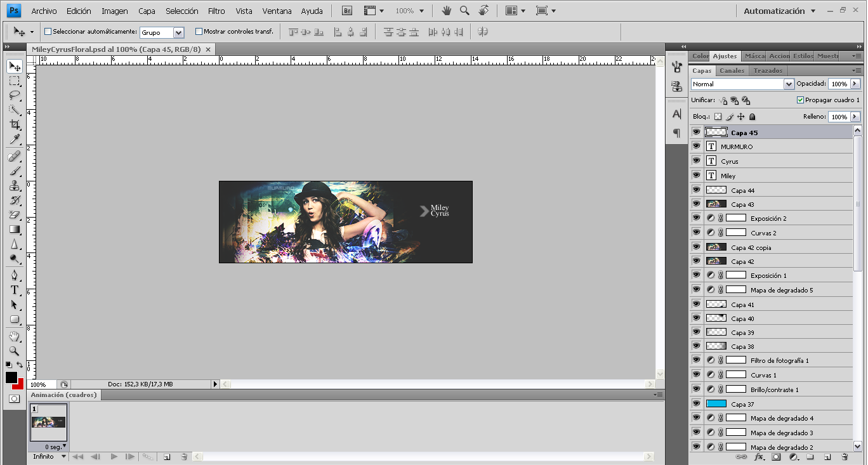Image resolution: width=868 pixels, height=465 pixels.
Task: Select the Crop tool
Action: [x=15, y=125]
